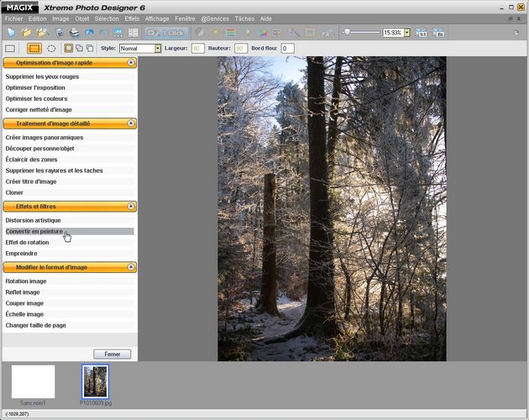Open the Effets menu
The width and height of the screenshot is (529, 420).
pos(132,18)
